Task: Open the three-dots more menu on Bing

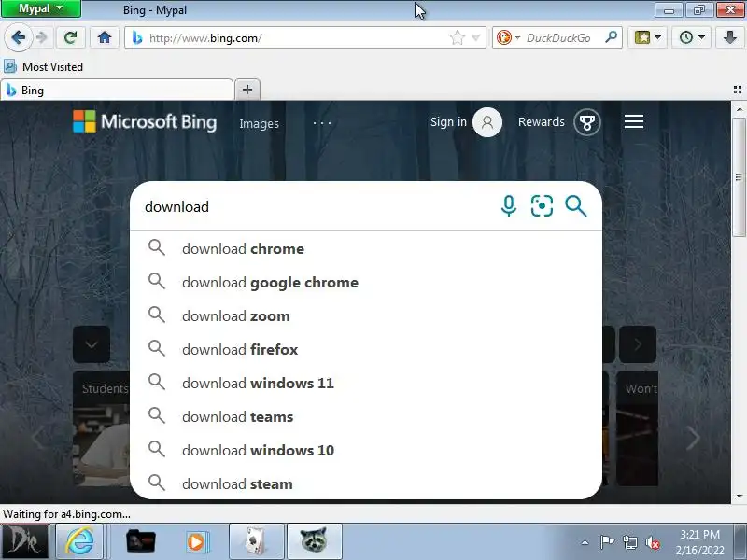Action: click(322, 123)
